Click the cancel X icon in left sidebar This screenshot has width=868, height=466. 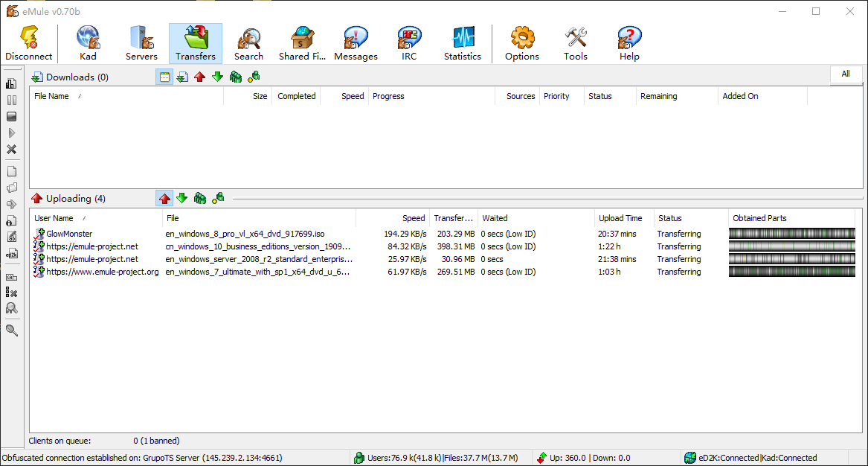tap(11, 150)
